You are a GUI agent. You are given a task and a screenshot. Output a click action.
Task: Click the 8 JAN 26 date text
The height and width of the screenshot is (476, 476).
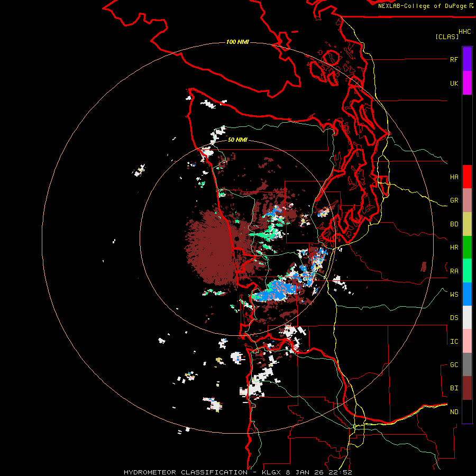coord(306,472)
